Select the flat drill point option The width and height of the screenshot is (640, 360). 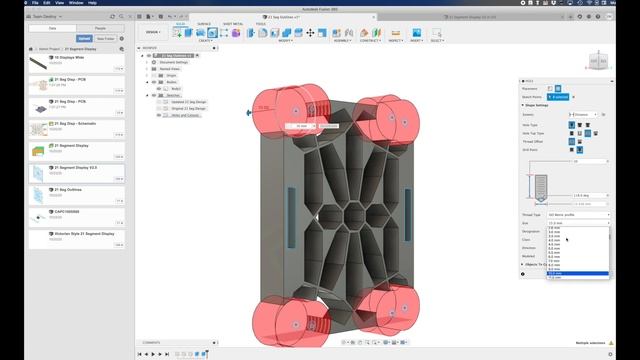pos(571,150)
